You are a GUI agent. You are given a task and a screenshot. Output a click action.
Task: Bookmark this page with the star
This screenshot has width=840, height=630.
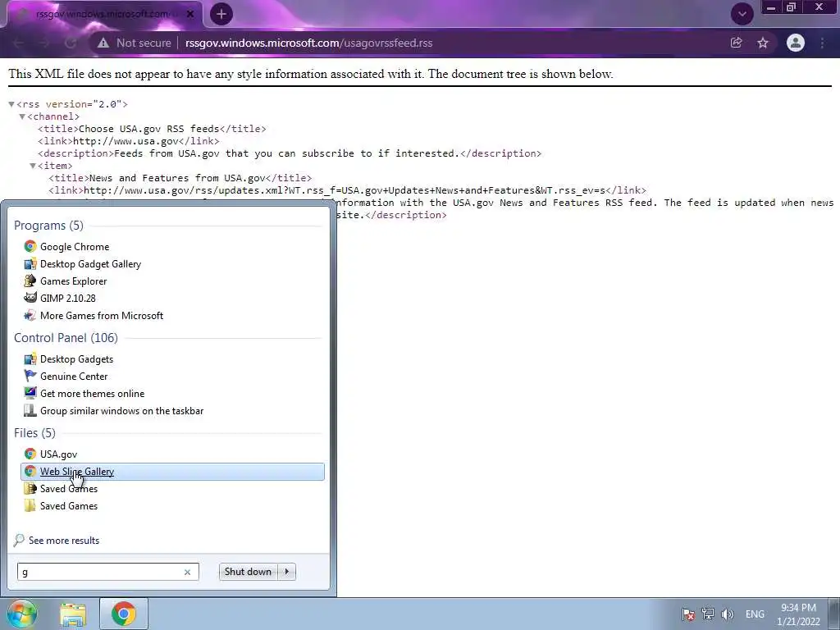763,43
